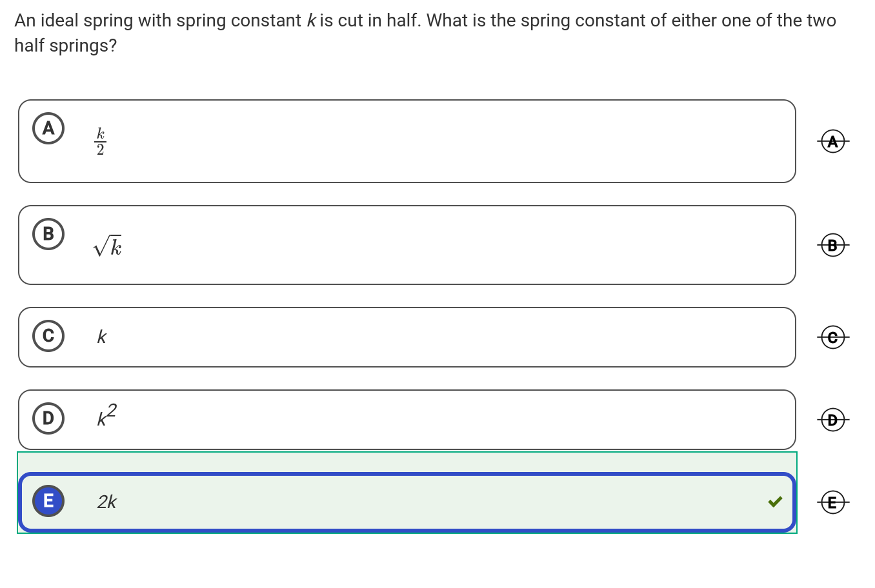875x588 pixels.
Task: Click the k squared expression
Action: click(106, 416)
